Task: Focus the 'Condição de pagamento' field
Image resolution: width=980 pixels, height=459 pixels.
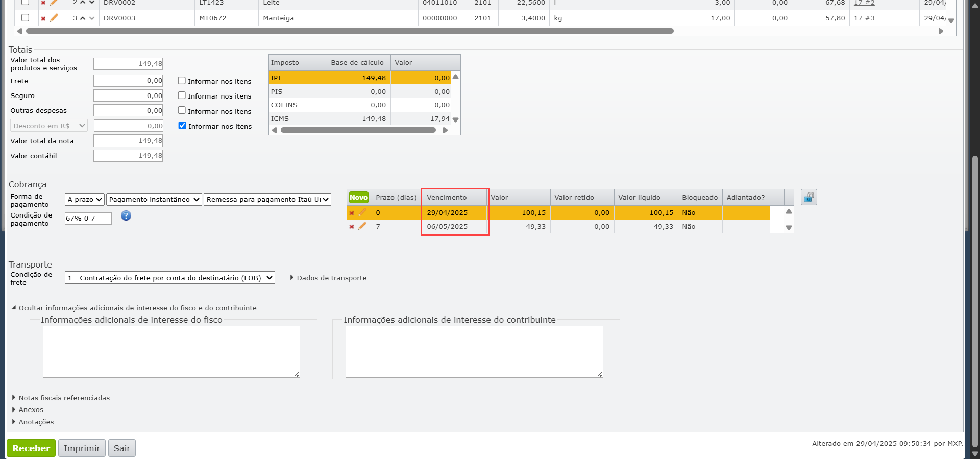Action: point(88,219)
